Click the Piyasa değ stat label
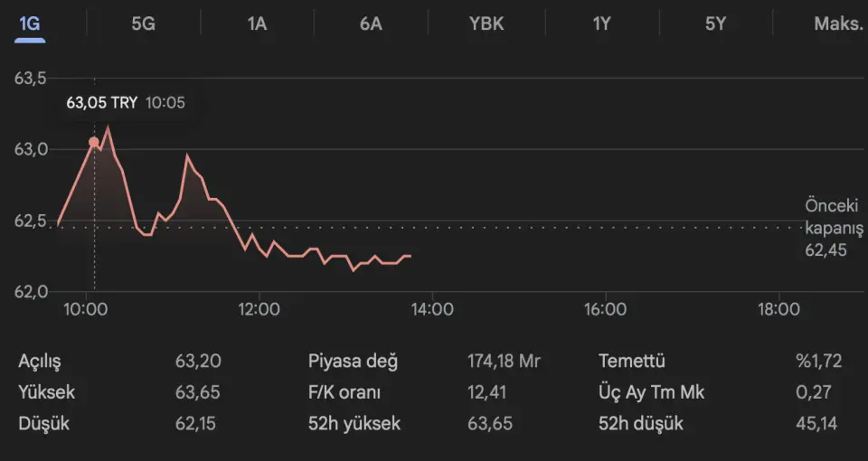This screenshot has height=461, width=868. tap(353, 362)
